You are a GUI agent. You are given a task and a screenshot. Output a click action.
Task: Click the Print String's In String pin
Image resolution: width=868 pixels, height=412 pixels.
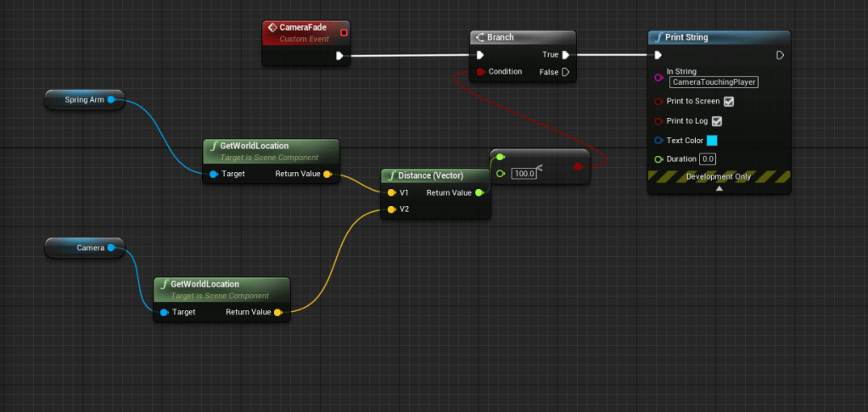tap(658, 77)
